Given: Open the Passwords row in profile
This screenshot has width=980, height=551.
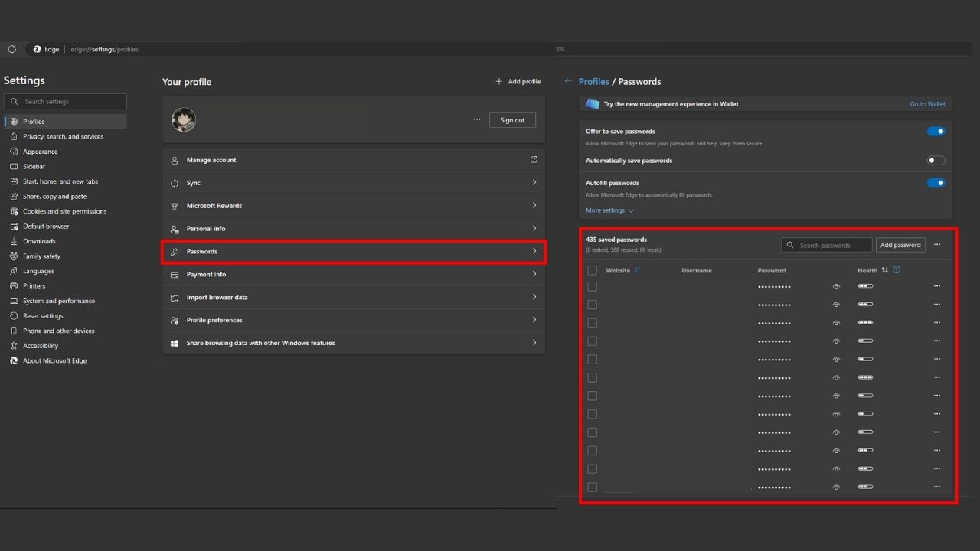Looking at the screenshot, I should 353,252.
